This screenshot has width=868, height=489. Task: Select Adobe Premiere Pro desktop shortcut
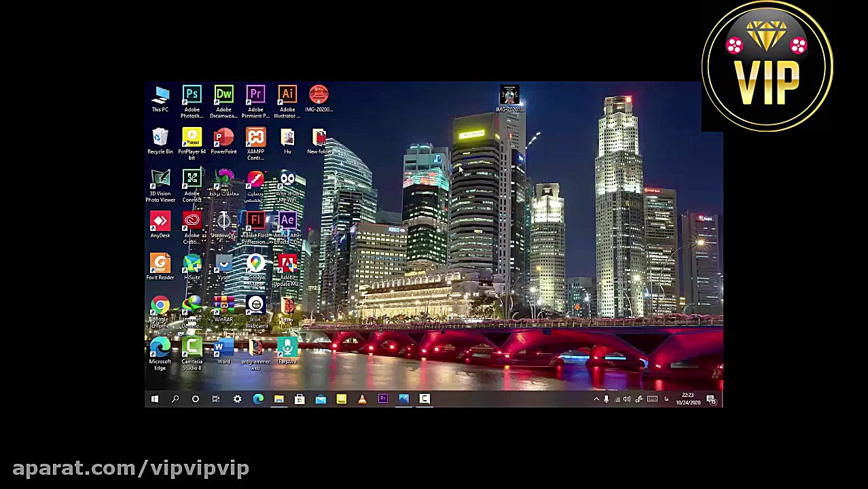coord(255,101)
